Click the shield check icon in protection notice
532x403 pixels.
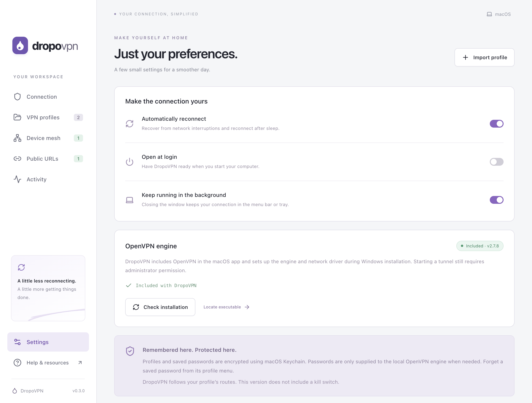[130, 351]
